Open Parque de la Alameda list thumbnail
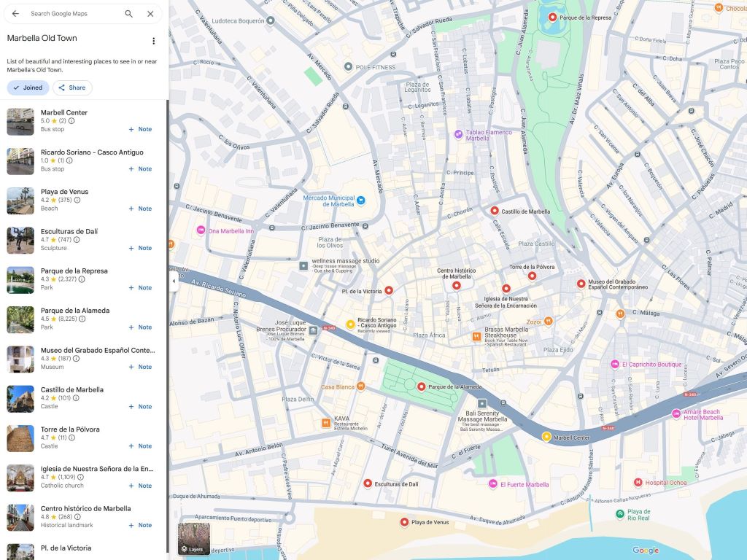 pos(20,319)
